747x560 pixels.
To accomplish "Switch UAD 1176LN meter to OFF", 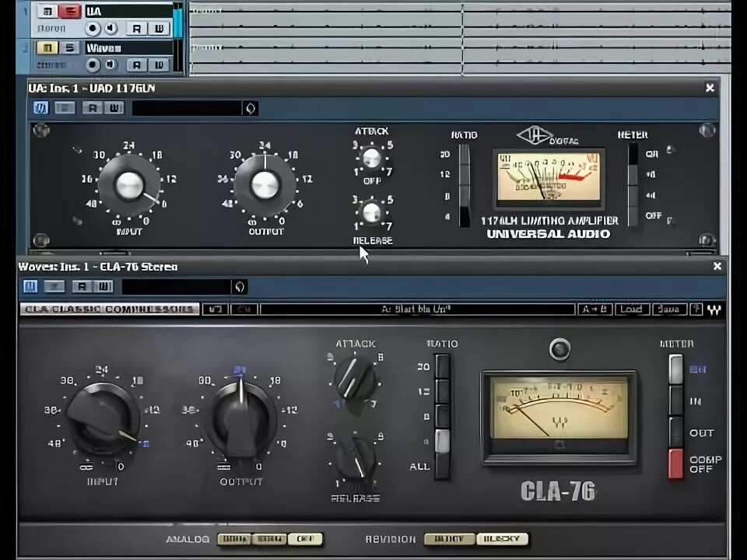I will [x=633, y=215].
